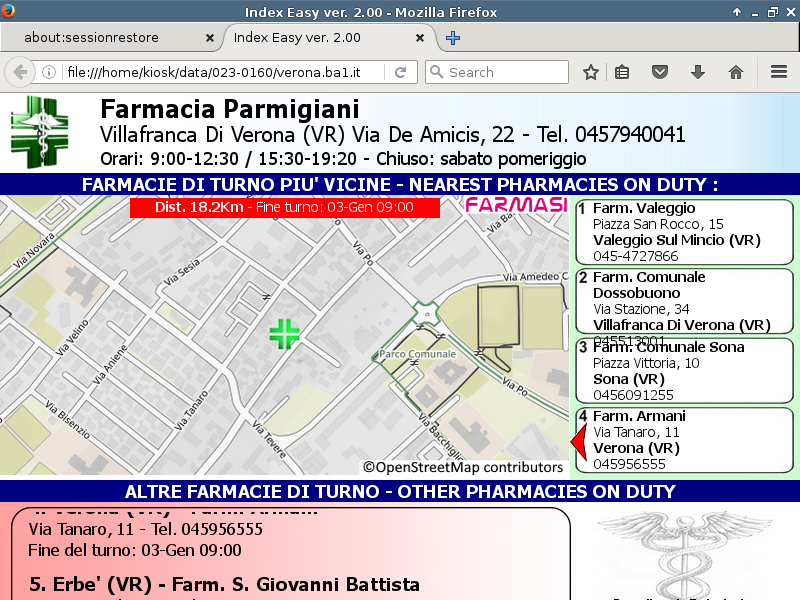Click the OpenStreetMap contributors attribution
800x600 pixels.
463,467
